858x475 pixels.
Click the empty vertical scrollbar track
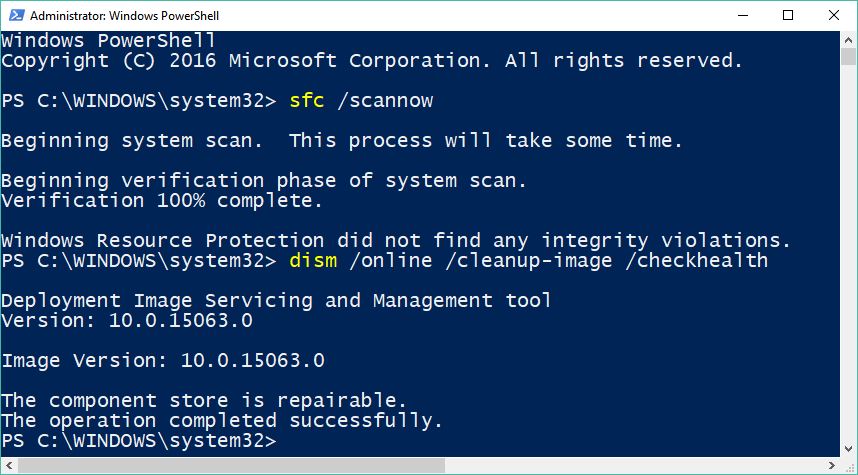[848, 253]
